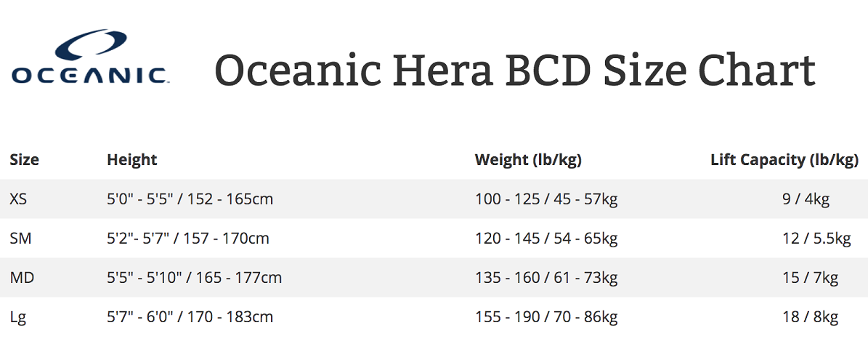Select the SM size row label
Viewport: 868px width, 352px height.
(x=20, y=239)
